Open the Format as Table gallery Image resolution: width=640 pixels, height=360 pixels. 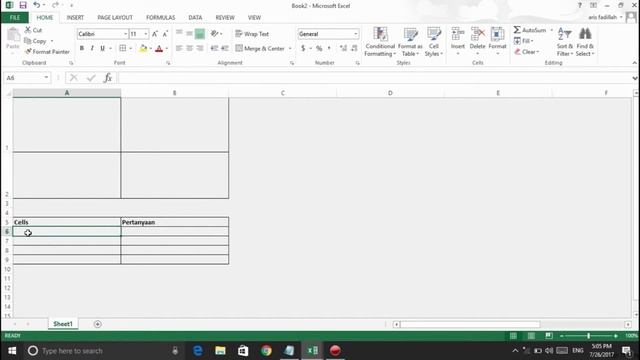pos(410,42)
